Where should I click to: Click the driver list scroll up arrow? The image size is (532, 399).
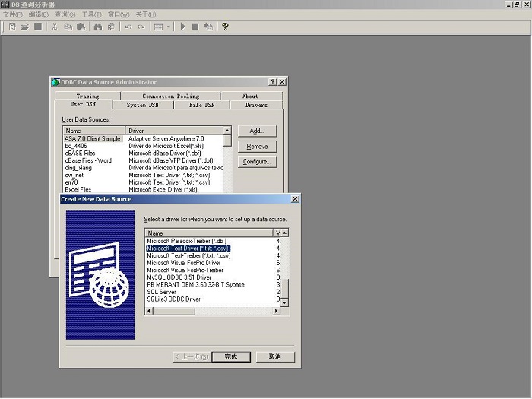285,233
